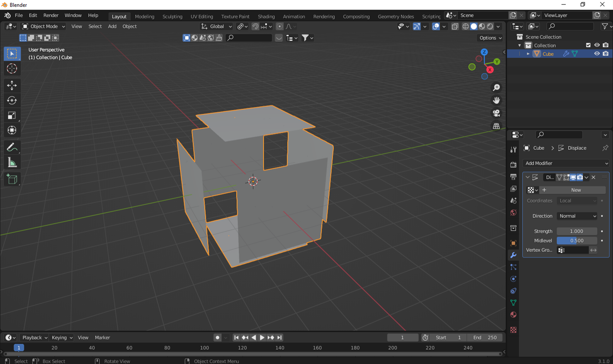Open the World properties tab
The width and height of the screenshot is (613, 364).
click(x=513, y=213)
